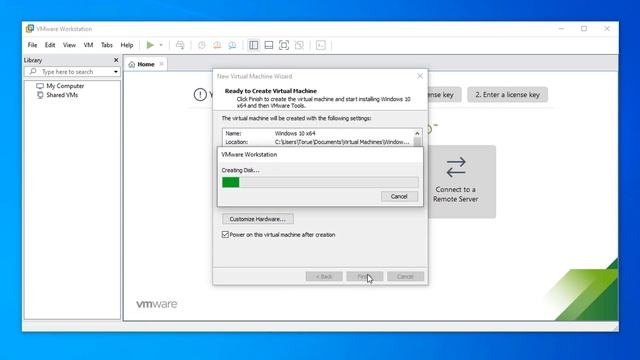
Task: Click the Creating Disk progress bar
Action: coord(320,182)
